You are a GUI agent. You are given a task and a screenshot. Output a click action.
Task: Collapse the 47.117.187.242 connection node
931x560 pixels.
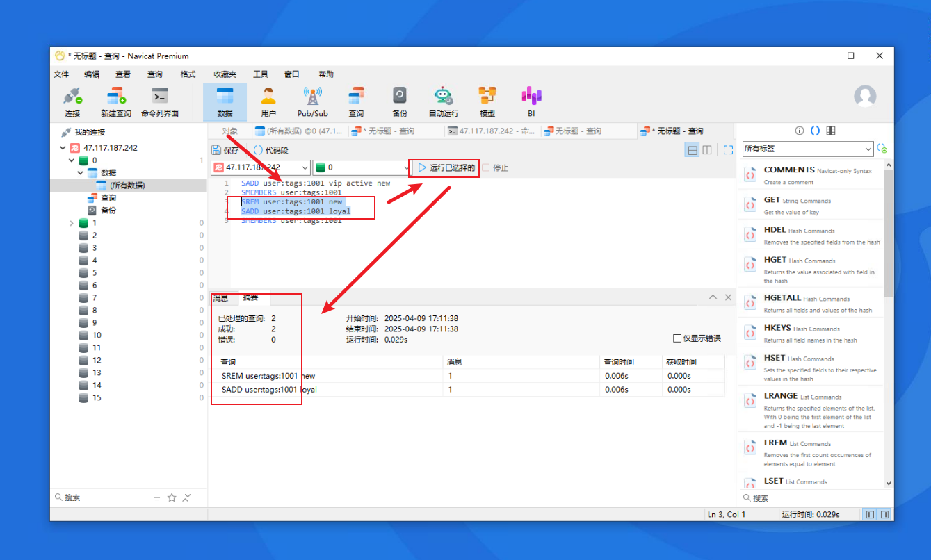click(x=63, y=148)
